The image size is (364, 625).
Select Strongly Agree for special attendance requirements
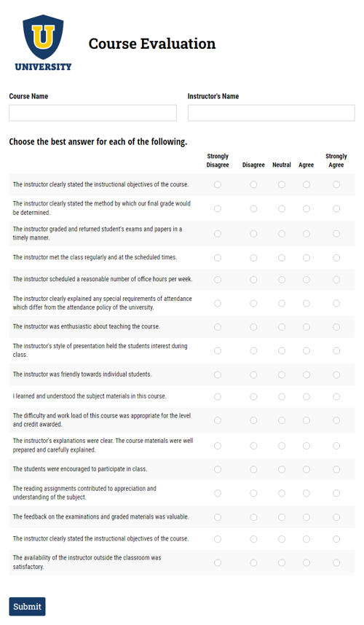coord(336,303)
